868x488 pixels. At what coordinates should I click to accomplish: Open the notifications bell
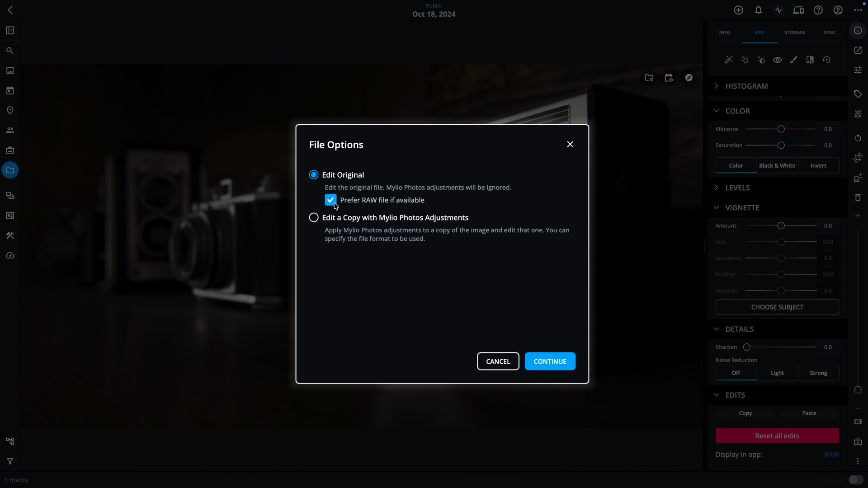click(x=758, y=10)
